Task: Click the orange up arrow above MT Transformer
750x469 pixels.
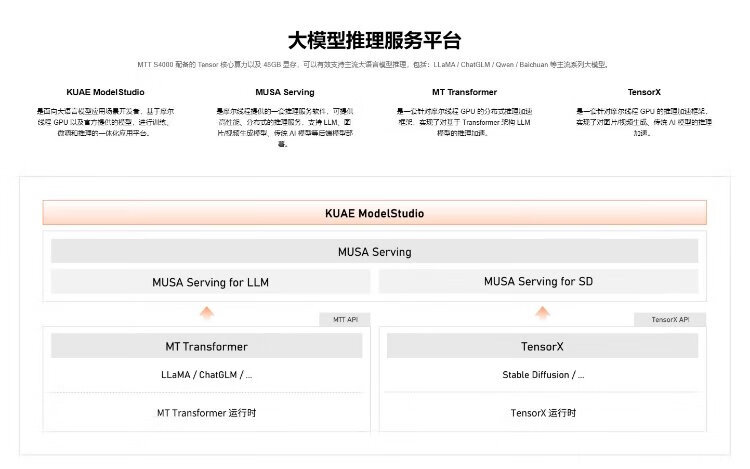Action: coord(207,312)
